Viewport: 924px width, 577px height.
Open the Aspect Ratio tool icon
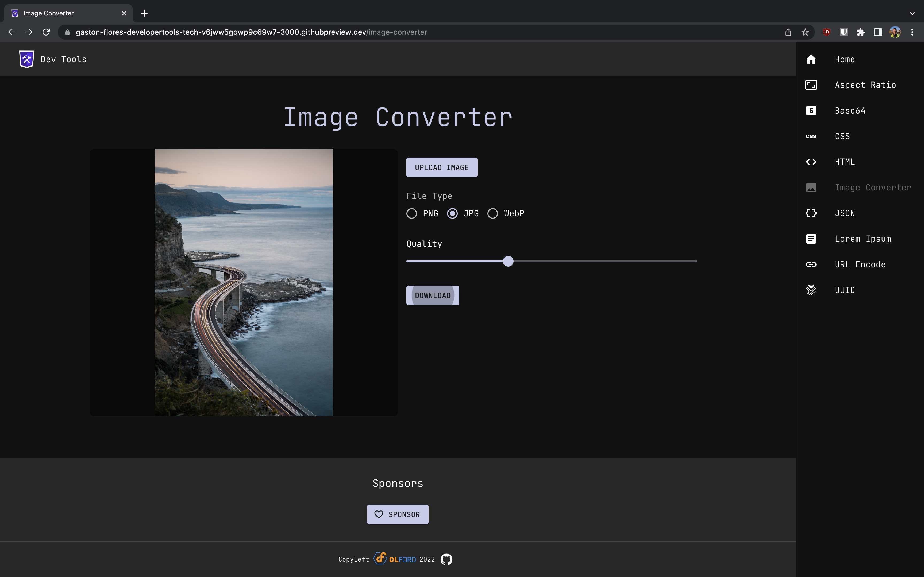tap(811, 85)
